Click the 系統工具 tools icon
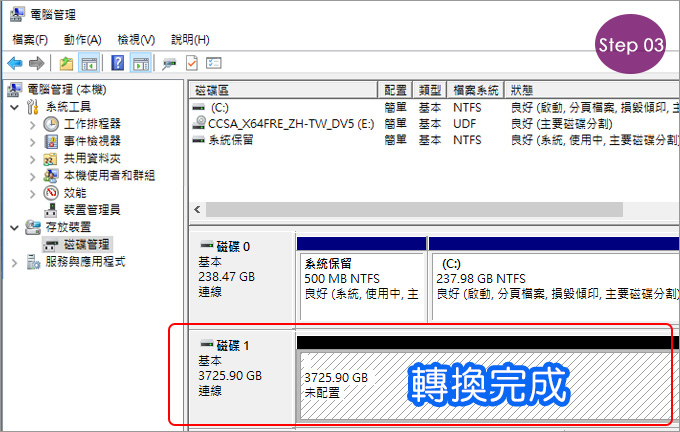This screenshot has width=680, height=432. pyautogui.click(x=33, y=107)
